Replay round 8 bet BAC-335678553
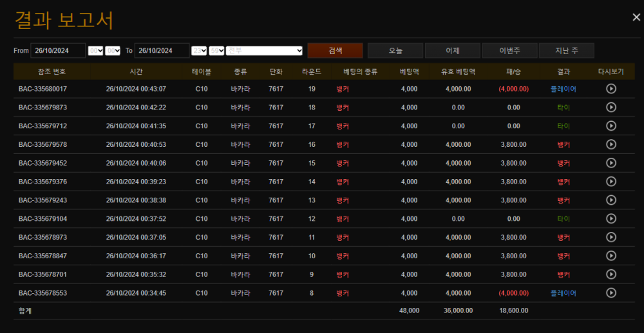 pyautogui.click(x=611, y=293)
